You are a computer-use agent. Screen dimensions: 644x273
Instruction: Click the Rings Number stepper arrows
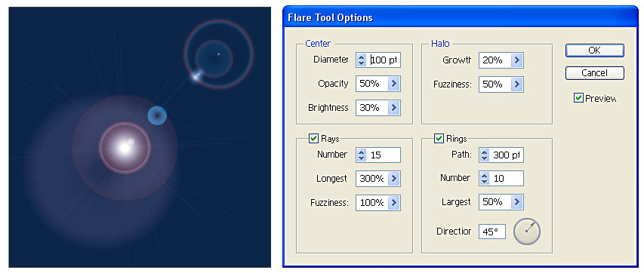coord(484,179)
